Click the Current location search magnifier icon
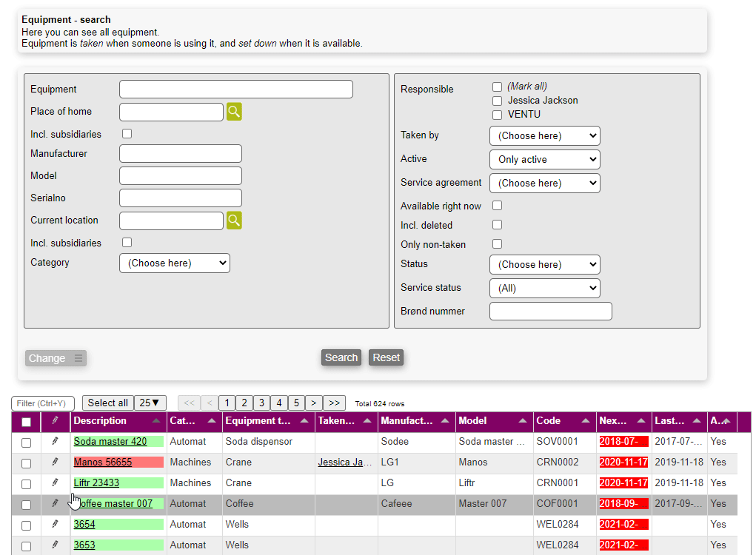Viewport: 756px width, 555px height. 234,221
